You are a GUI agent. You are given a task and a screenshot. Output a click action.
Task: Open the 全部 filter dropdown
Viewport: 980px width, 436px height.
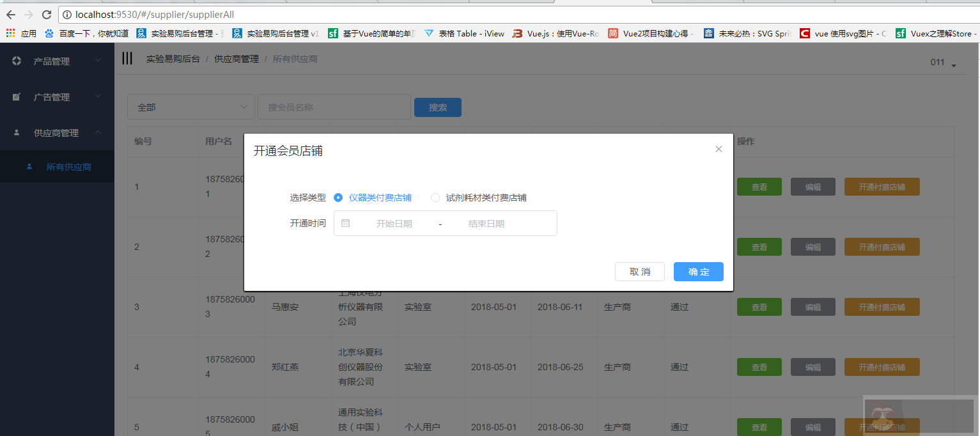[x=191, y=107]
